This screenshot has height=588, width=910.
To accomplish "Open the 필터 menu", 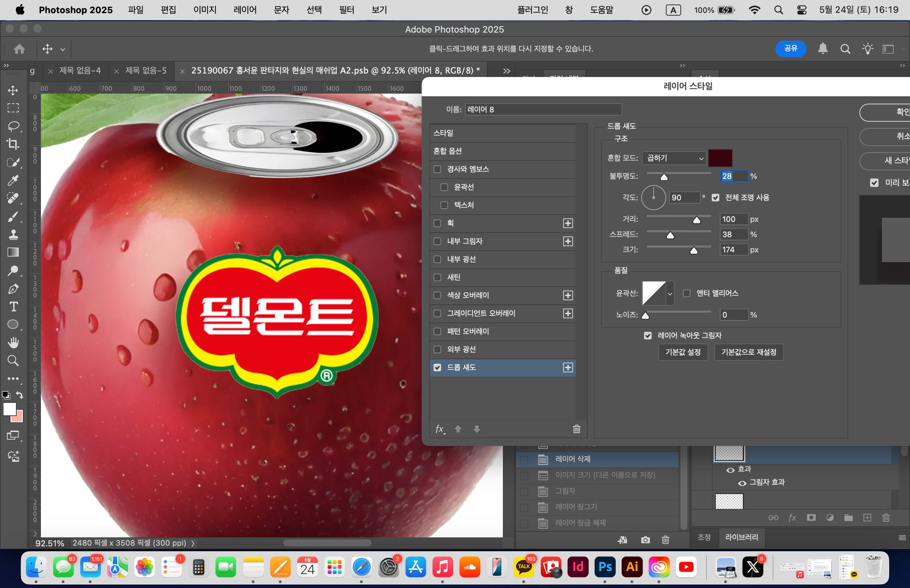I will click(x=346, y=10).
